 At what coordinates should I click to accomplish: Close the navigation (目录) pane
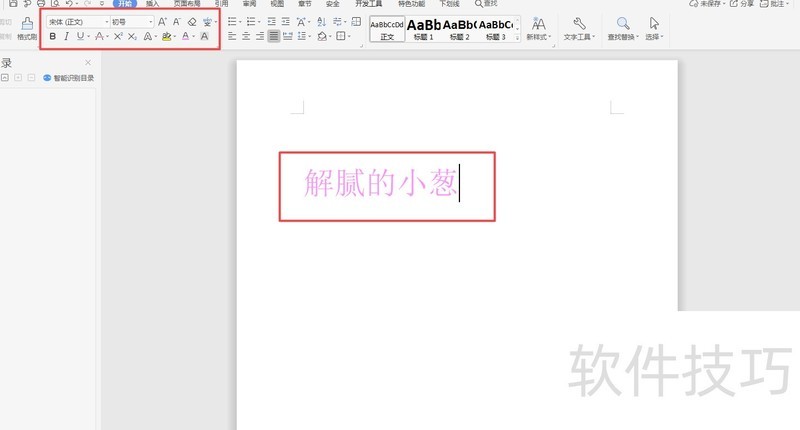88,62
